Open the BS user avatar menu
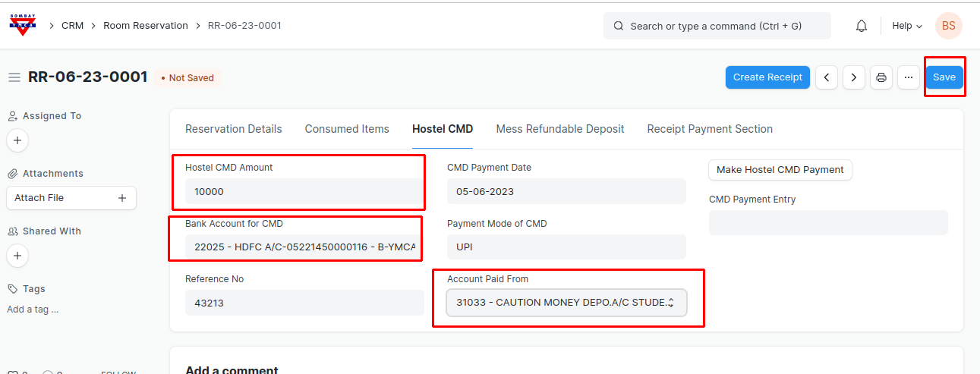The image size is (980, 374). pyautogui.click(x=948, y=26)
